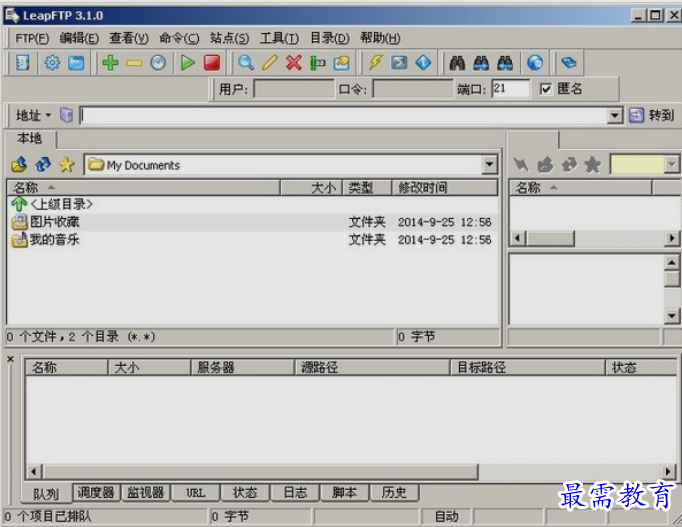
Task: Start transfer with the green play icon
Action: point(188,63)
